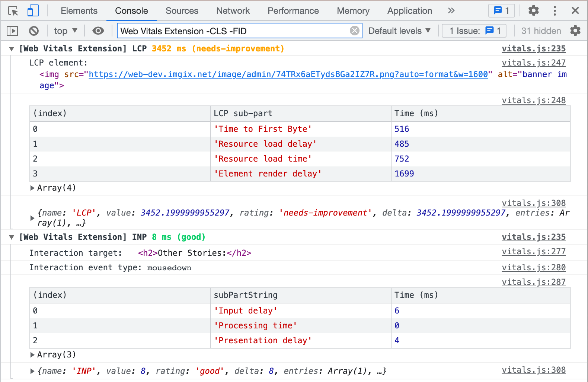The height and width of the screenshot is (382, 588).
Task: Sort by the LCP sub-part column header
Action: 300,114
